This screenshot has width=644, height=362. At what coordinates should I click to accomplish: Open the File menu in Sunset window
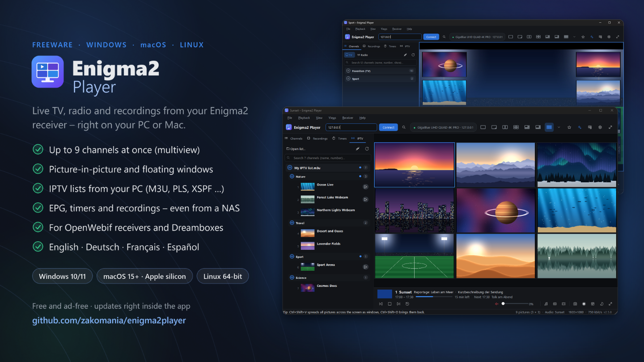(x=289, y=118)
